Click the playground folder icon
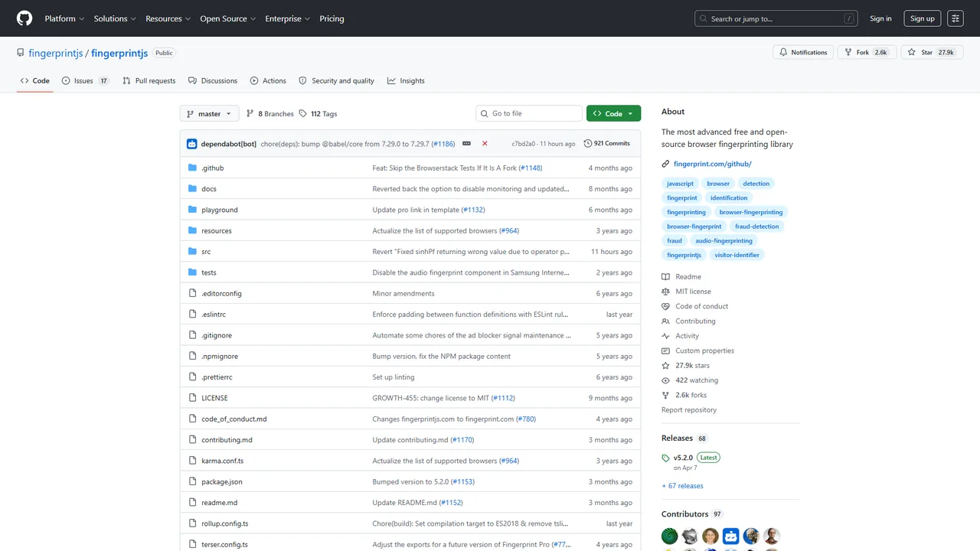This screenshot has height=551, width=980. coord(193,210)
